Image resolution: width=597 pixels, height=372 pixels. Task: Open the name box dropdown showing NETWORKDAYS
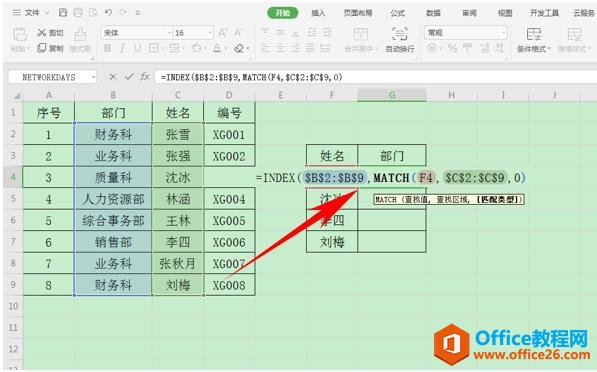(93, 77)
